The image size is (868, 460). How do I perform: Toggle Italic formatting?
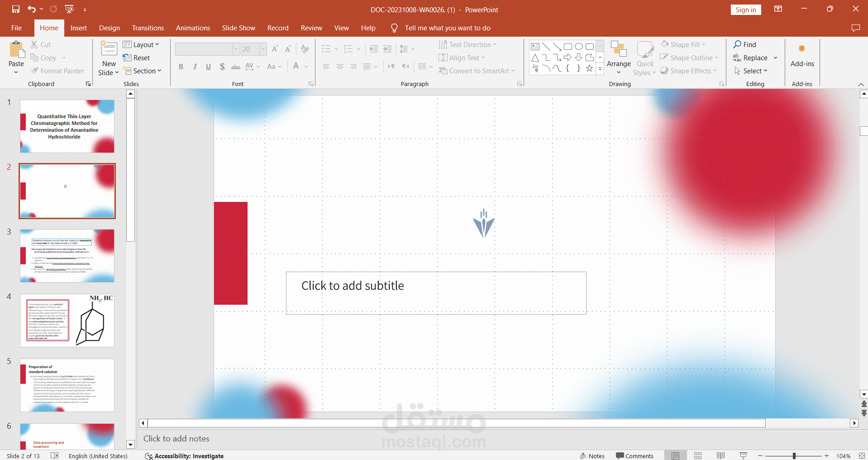195,67
